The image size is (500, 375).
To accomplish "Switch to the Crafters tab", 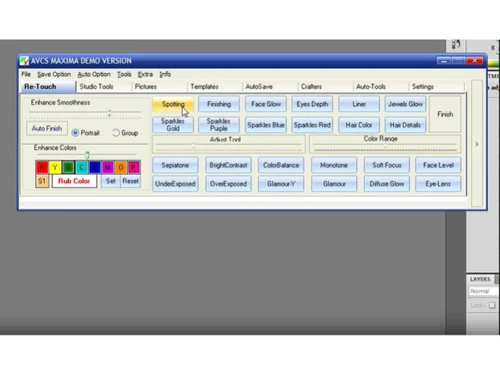I will point(326,87).
